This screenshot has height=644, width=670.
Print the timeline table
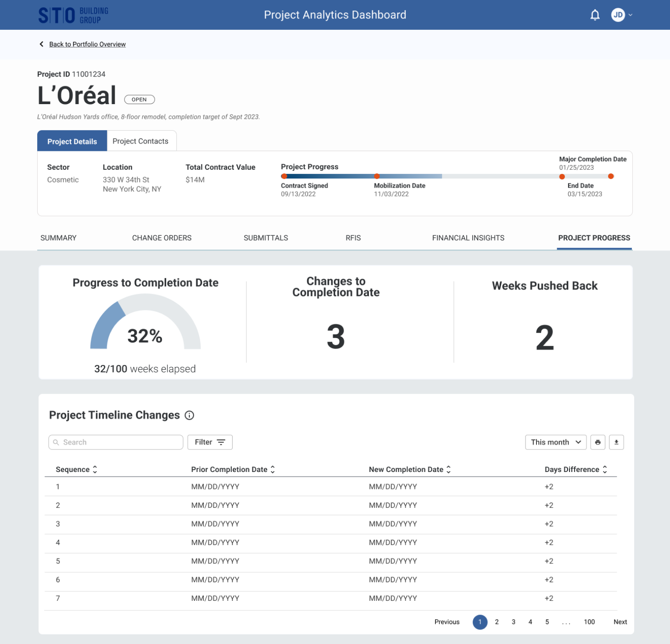597,442
